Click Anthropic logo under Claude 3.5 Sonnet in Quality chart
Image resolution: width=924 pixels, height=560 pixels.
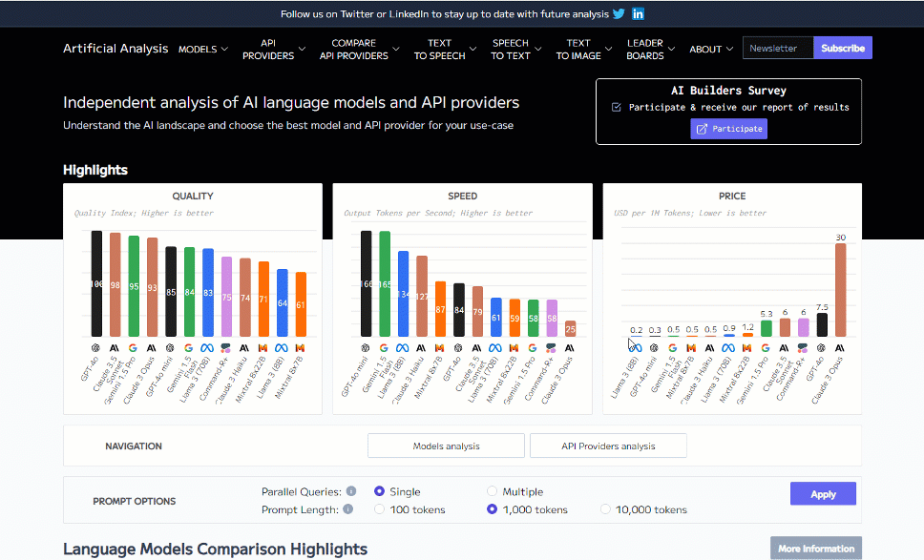click(x=115, y=348)
